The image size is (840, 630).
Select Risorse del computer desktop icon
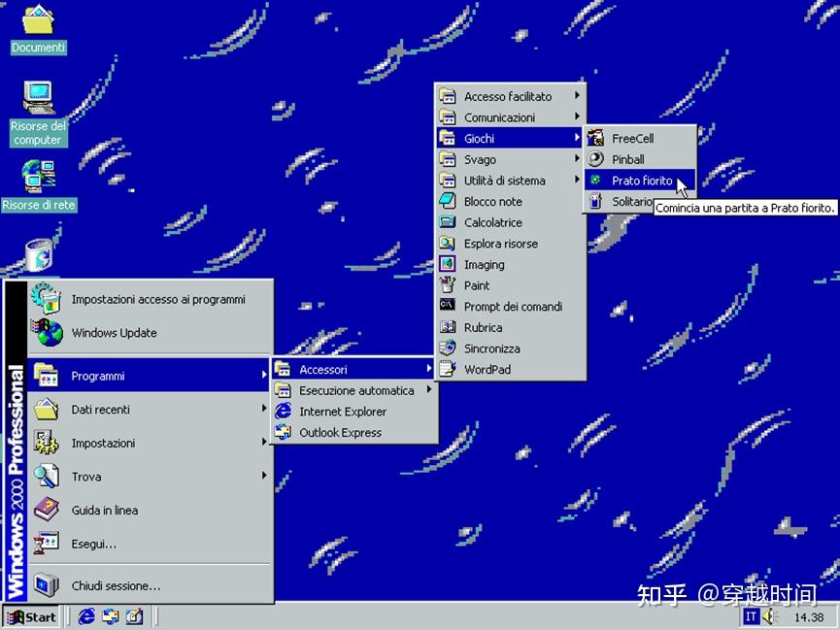point(38,97)
